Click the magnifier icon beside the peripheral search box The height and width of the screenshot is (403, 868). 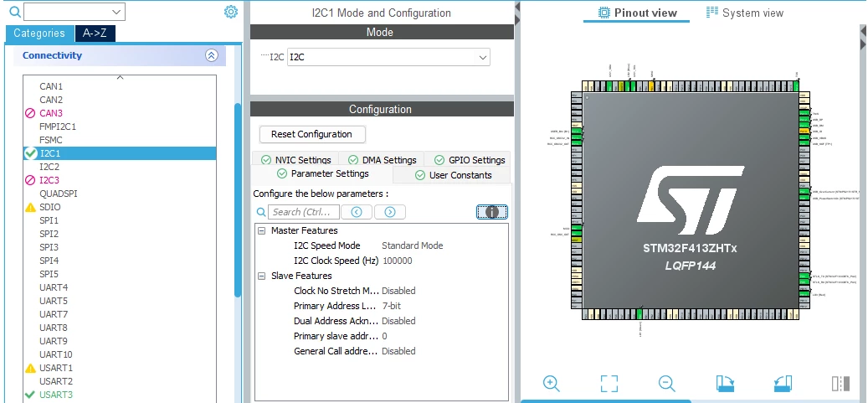[x=15, y=12]
